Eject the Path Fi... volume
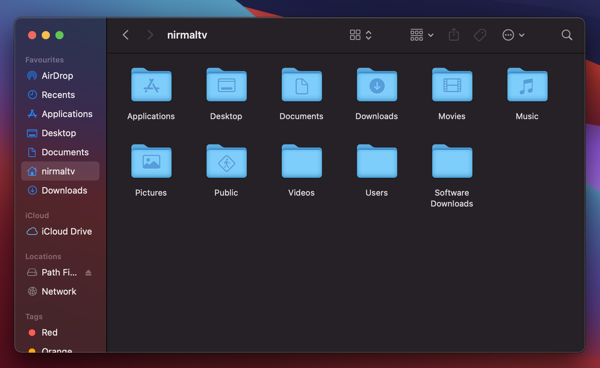This screenshot has height=368, width=600. coord(88,273)
